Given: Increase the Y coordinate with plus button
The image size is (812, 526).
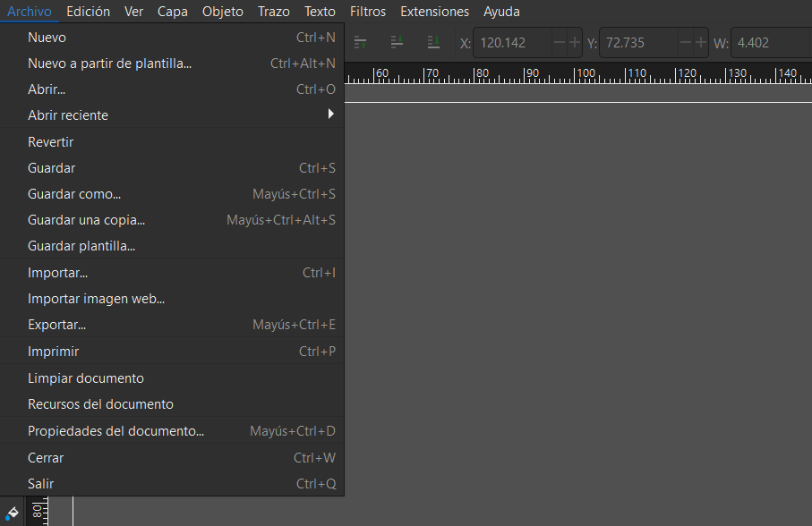Looking at the screenshot, I should [701, 42].
